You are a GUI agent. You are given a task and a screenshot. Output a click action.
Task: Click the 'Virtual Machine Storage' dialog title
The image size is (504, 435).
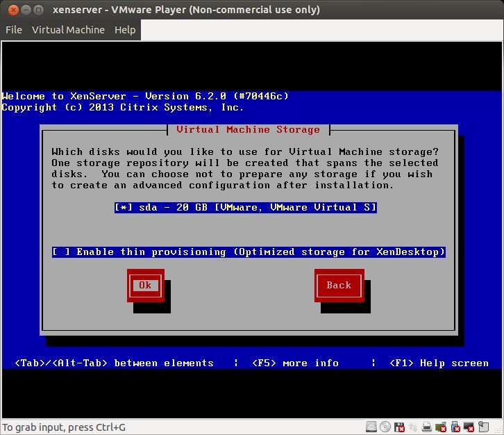248,129
